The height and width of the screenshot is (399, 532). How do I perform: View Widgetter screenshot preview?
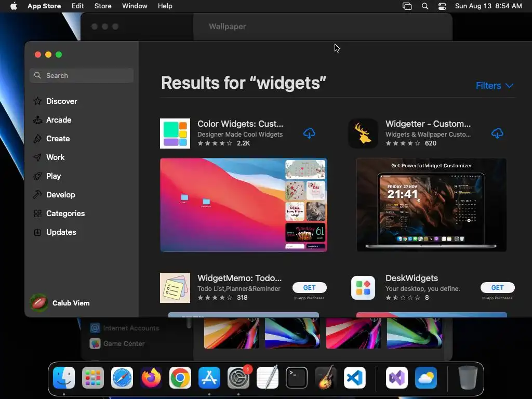click(x=432, y=205)
